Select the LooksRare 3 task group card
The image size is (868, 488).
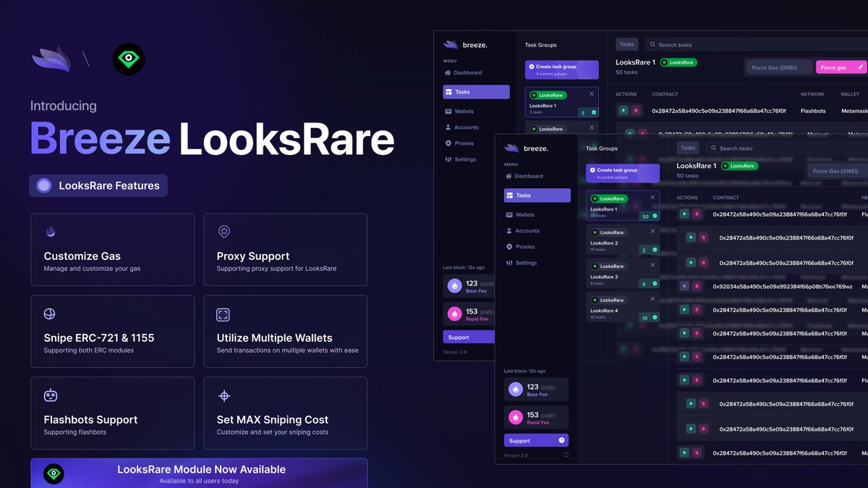(623, 274)
